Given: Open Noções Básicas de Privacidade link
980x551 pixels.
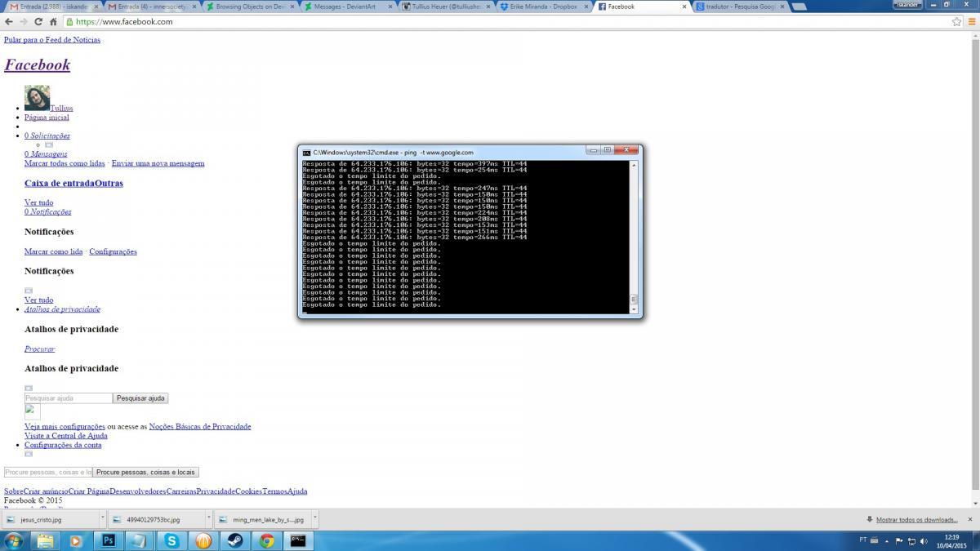Looking at the screenshot, I should tap(200, 427).
